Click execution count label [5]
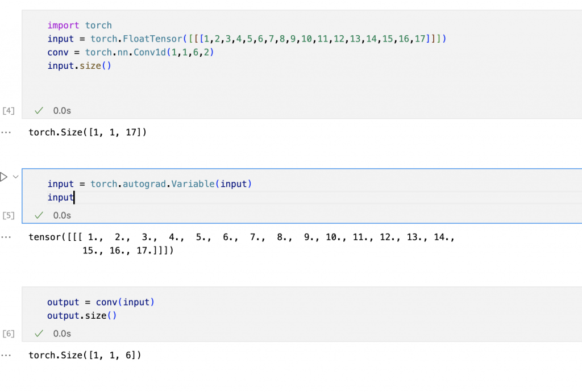Image resolution: width=582 pixels, height=392 pixels. (9, 215)
